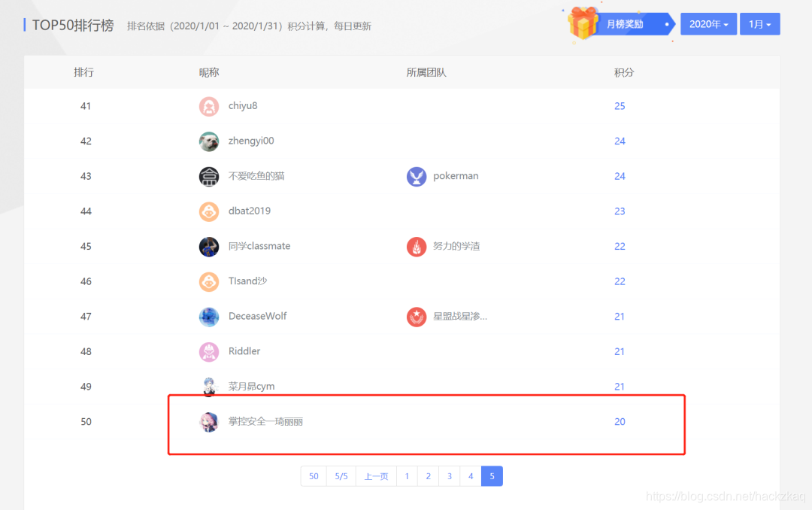Go to page 3 of ranking
Viewport: 812px width, 510px height.
(x=450, y=476)
